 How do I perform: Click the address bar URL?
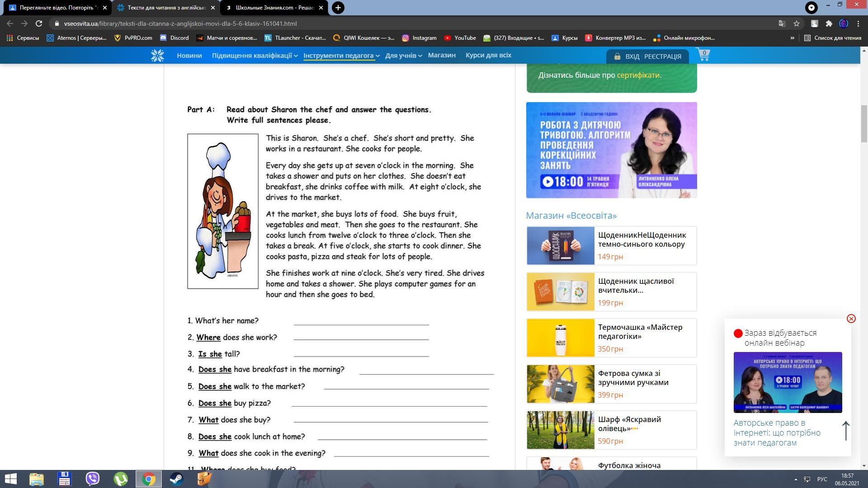[x=180, y=23]
